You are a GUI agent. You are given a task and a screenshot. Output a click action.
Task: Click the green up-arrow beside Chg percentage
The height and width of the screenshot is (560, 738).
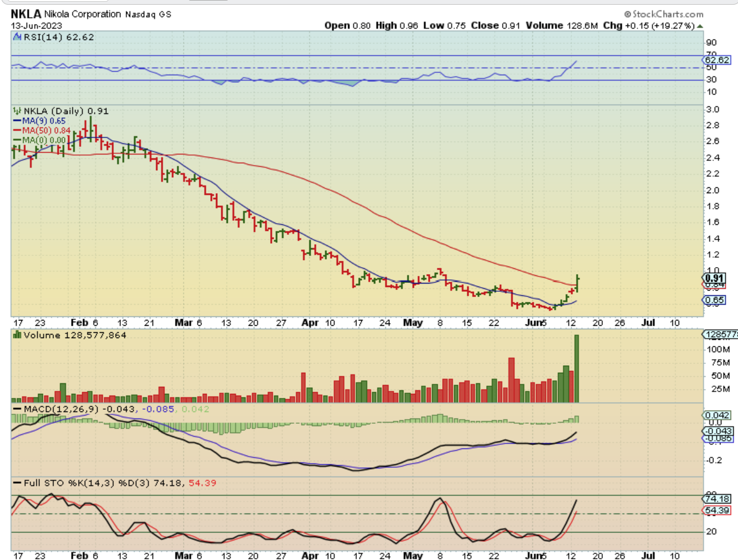click(x=700, y=26)
